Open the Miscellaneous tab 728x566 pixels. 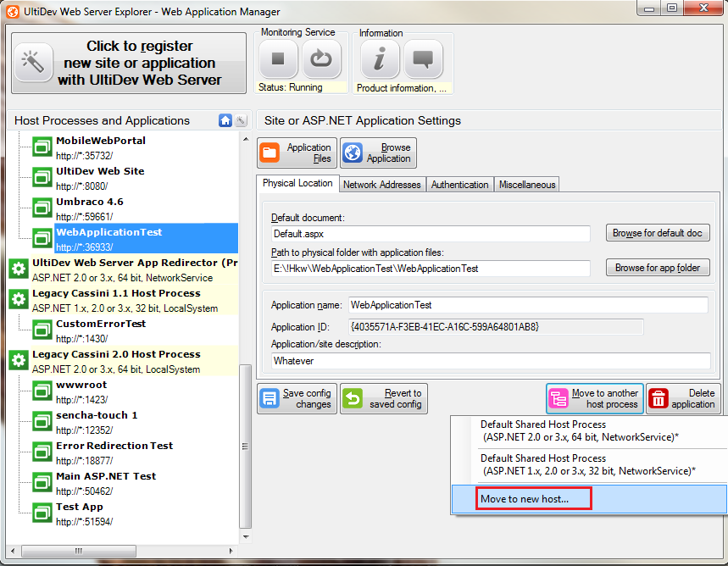click(x=527, y=185)
